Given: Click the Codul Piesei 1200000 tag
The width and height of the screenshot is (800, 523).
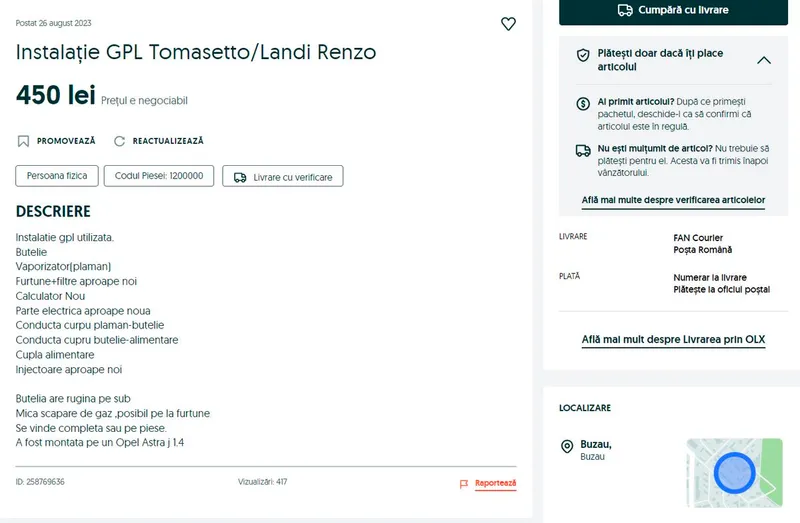Looking at the screenshot, I should [159, 176].
